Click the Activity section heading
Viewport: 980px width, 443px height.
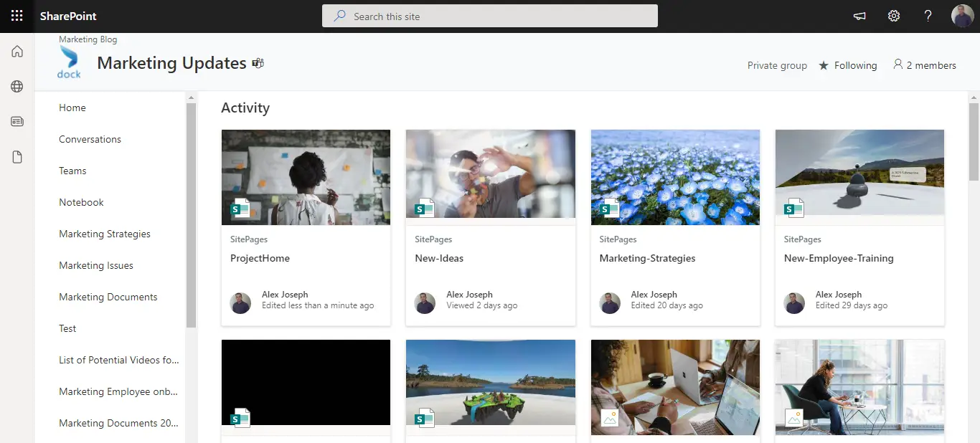coord(245,108)
